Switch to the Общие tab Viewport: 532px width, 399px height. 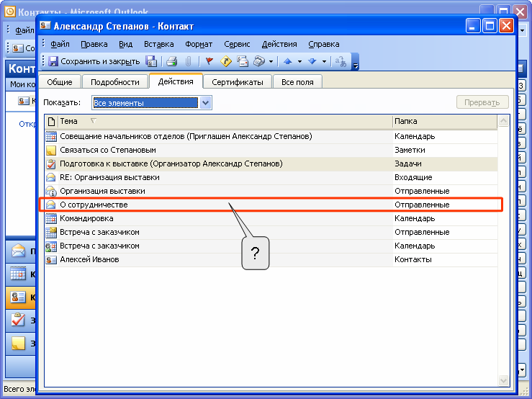60,82
